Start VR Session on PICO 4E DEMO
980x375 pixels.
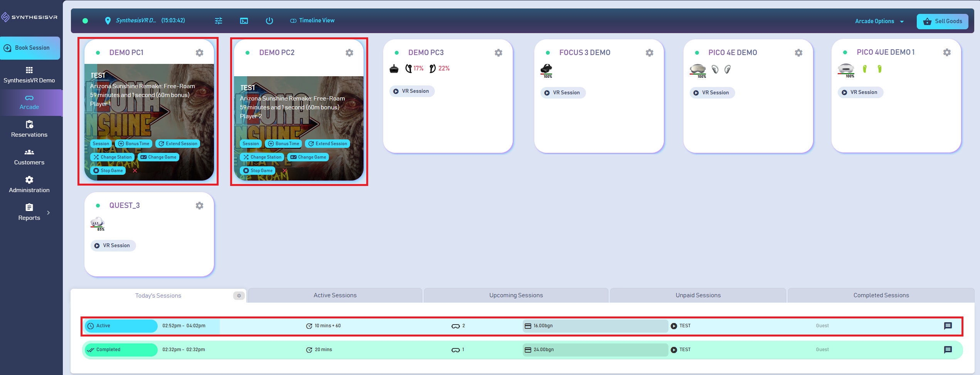pyautogui.click(x=712, y=93)
